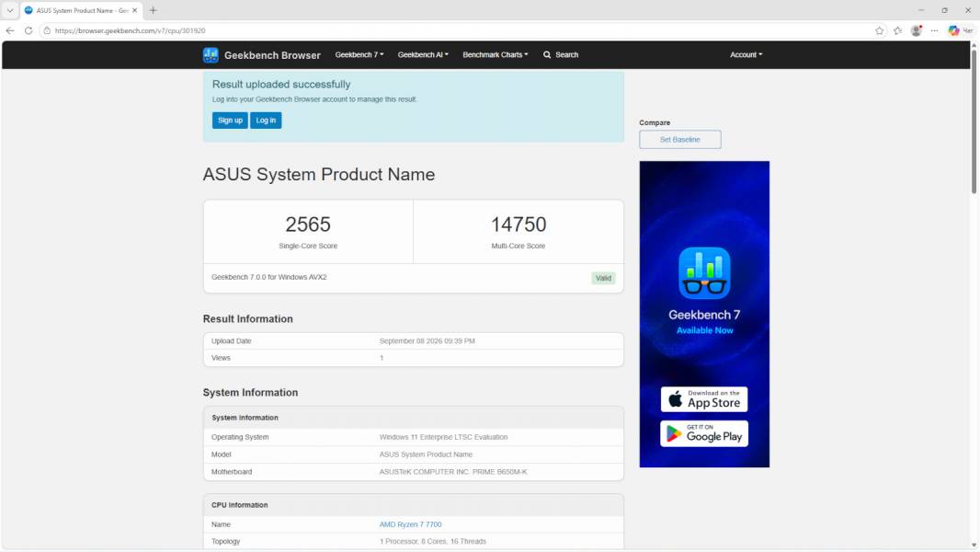Expand the Geekbench 7 menu

(359, 55)
